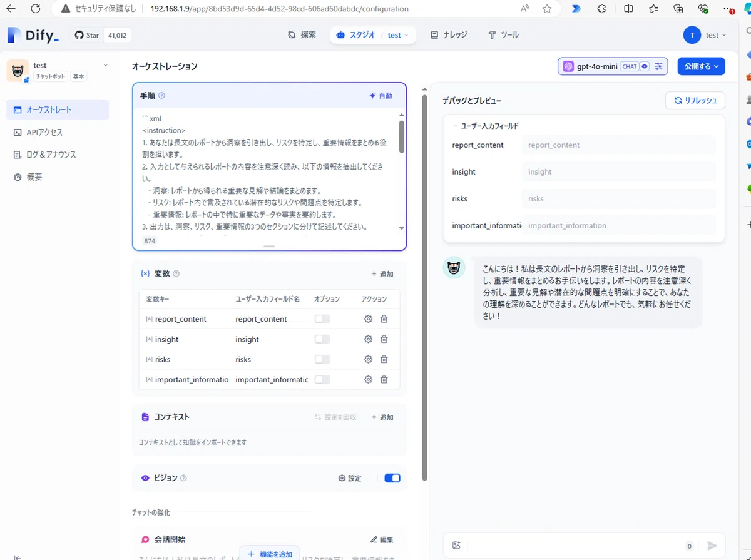Click the help icon next to ビジョン
Viewport: 751px width, 560px height.
tap(183, 478)
